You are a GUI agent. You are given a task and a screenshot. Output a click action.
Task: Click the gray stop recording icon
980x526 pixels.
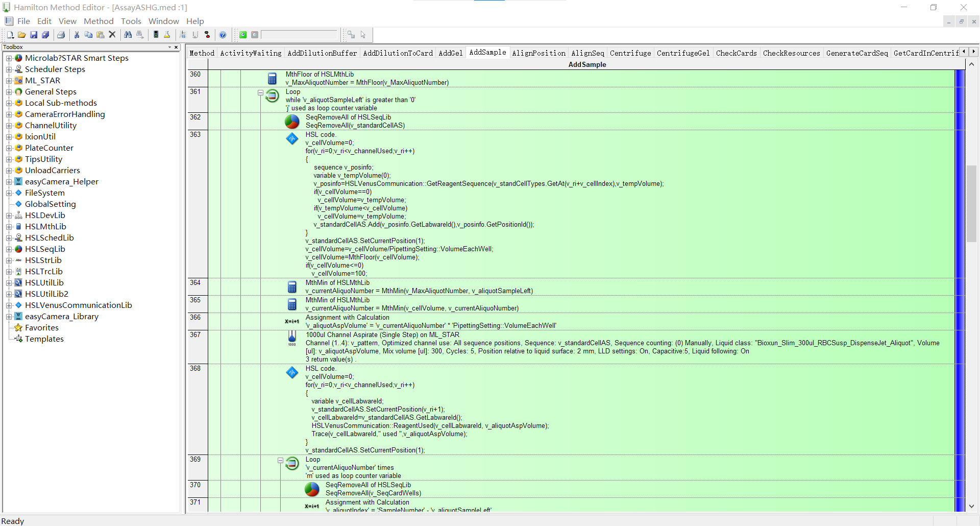(x=255, y=35)
